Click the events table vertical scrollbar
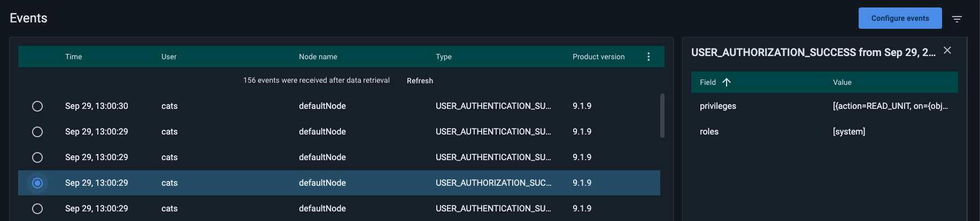Image resolution: width=980 pixels, height=221 pixels. click(662, 116)
